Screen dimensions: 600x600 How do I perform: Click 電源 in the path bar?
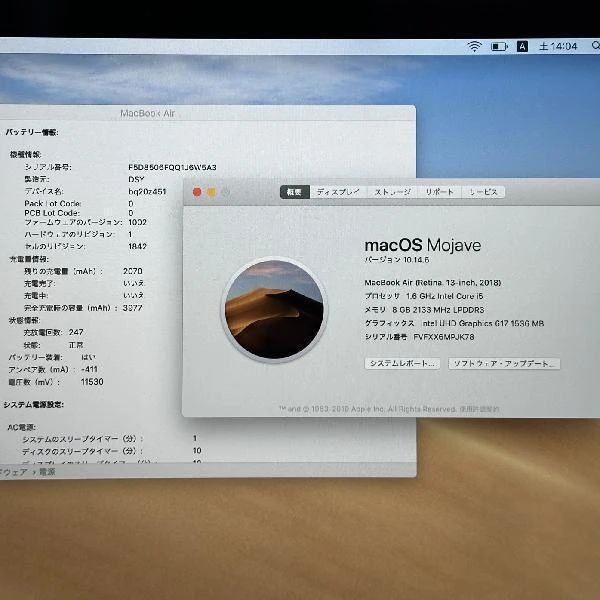click(x=47, y=472)
